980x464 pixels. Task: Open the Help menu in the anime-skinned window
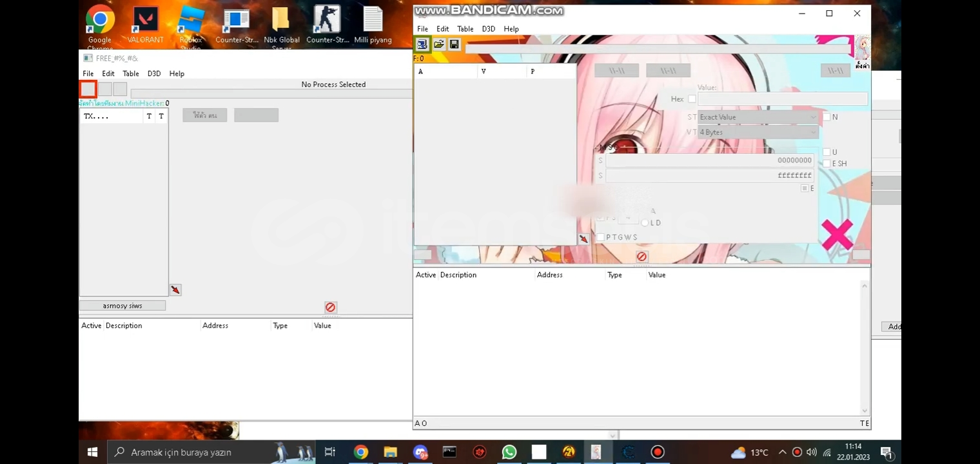[x=511, y=29]
